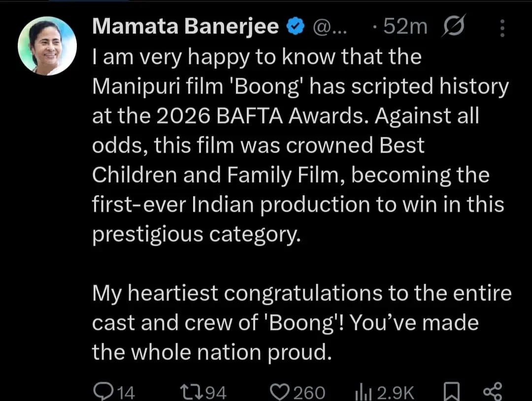Click the like count 260
Image resolution: width=532 pixels, height=401 pixels.
coord(309,393)
